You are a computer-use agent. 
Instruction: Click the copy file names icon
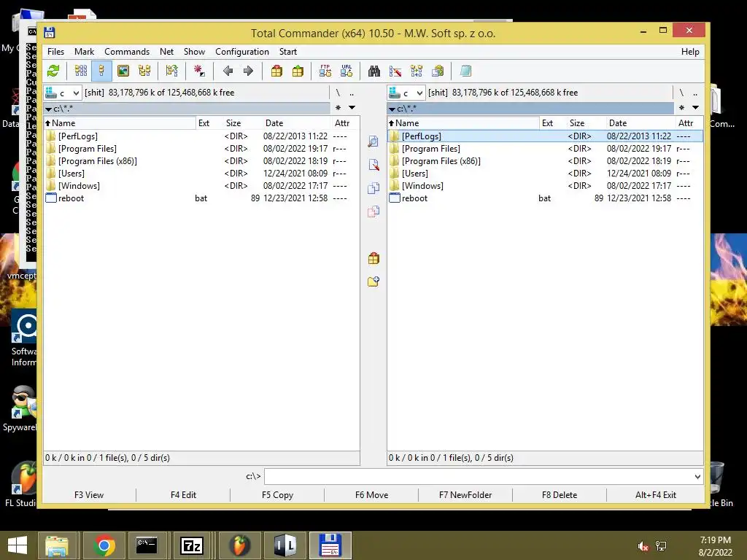click(438, 71)
